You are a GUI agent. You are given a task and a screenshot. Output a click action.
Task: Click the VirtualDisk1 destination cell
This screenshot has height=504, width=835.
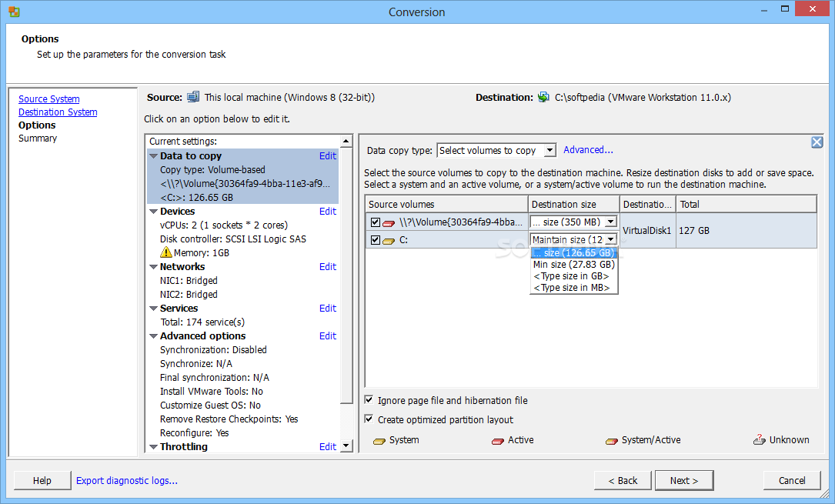(647, 231)
